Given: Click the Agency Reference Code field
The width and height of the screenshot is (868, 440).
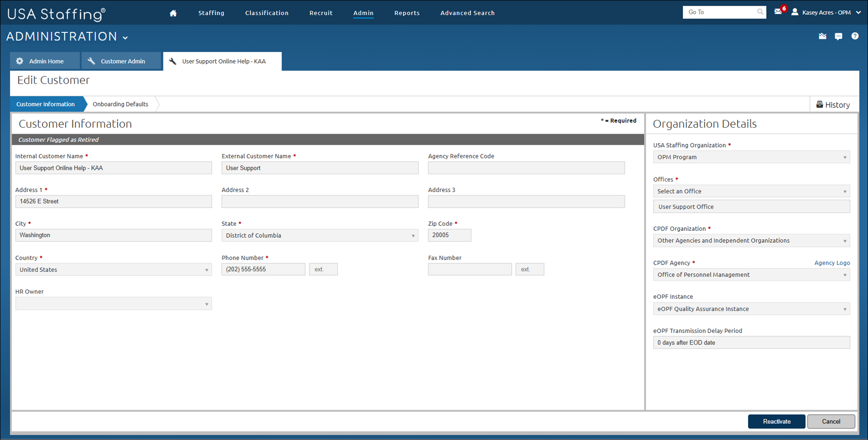Looking at the screenshot, I should tap(526, 168).
